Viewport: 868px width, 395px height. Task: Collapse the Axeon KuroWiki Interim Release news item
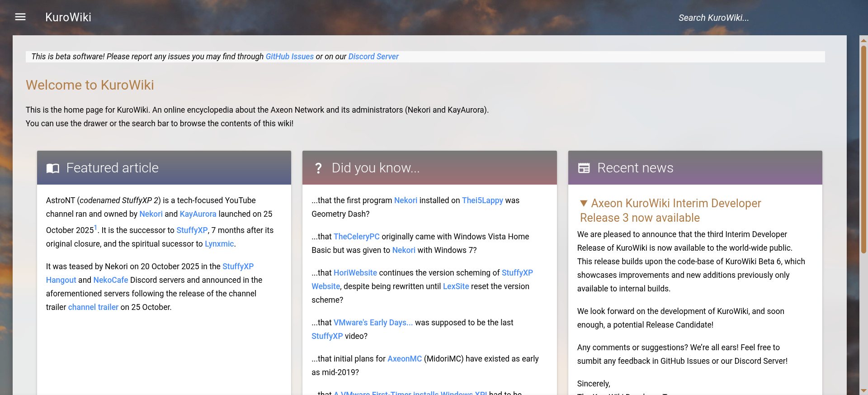point(584,204)
